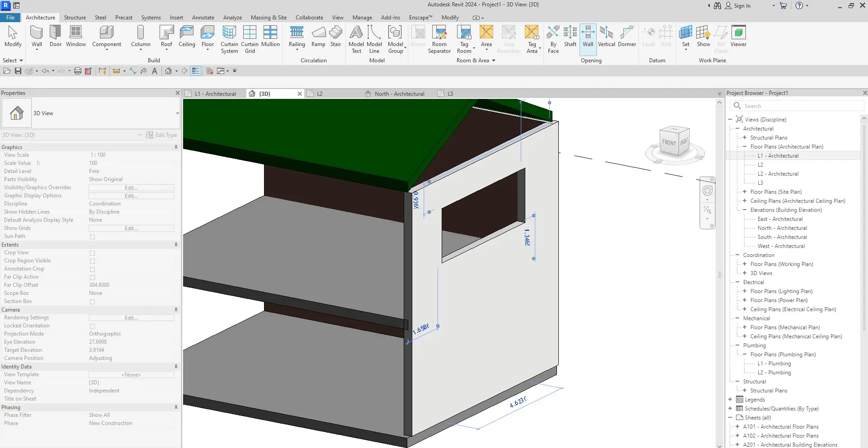Toggle the Annotation Crop checkbox
Screen dimensions: 868x448
tap(92, 269)
